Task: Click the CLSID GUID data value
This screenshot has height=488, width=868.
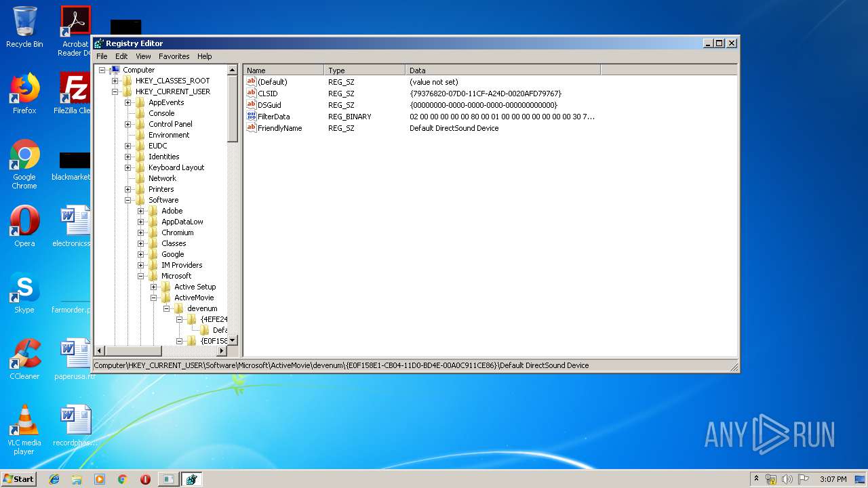Action: click(x=486, y=94)
